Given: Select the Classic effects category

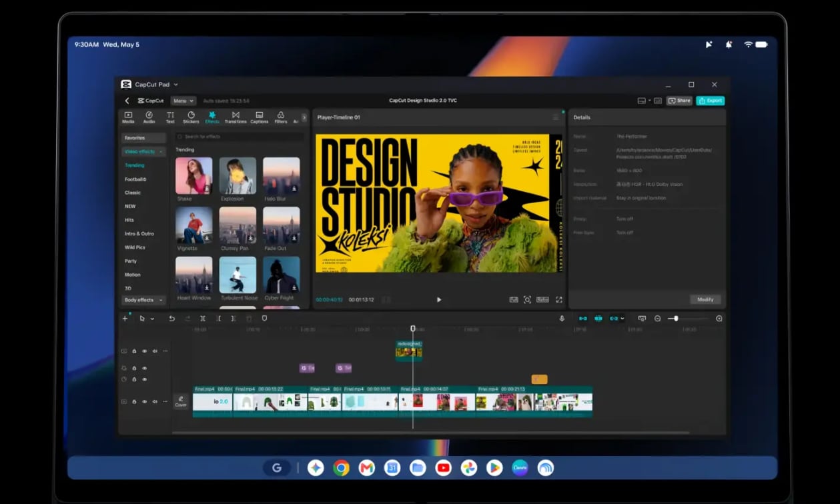Looking at the screenshot, I should (133, 193).
